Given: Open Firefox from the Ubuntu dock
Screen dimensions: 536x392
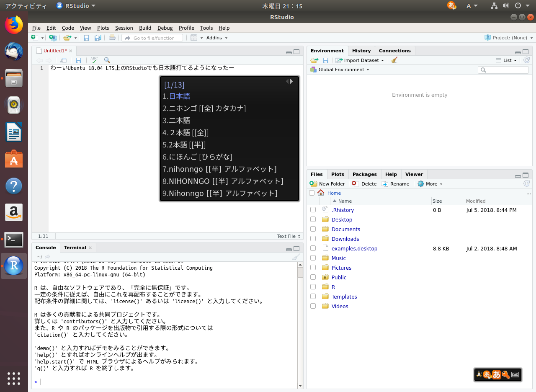Looking at the screenshot, I should tap(14, 25).
